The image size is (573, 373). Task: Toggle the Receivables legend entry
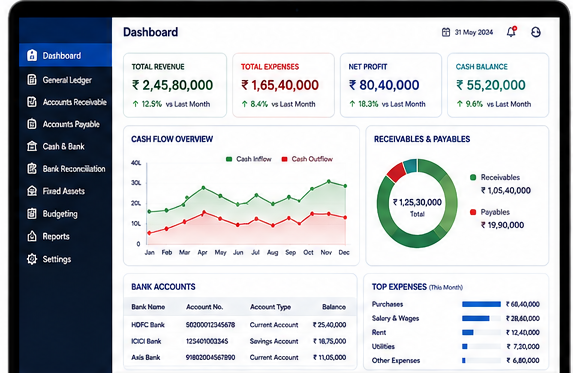(x=495, y=177)
